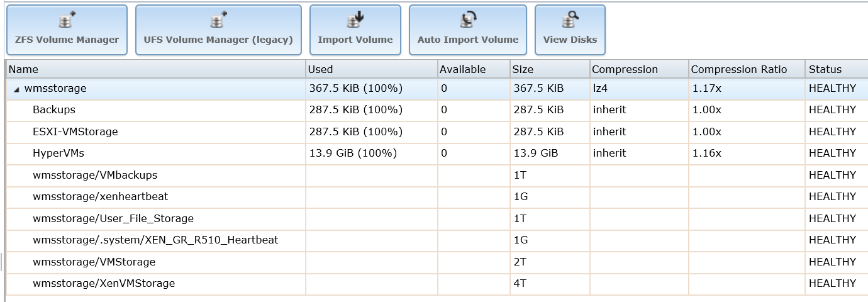Sort by the Name column header
The width and height of the screenshot is (868, 302).
point(156,69)
